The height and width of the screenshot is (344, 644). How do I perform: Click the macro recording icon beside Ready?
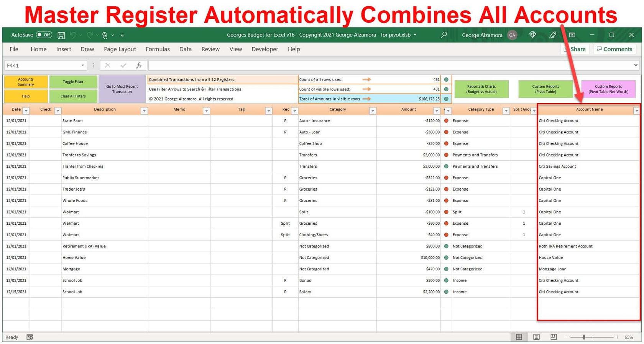click(x=30, y=337)
